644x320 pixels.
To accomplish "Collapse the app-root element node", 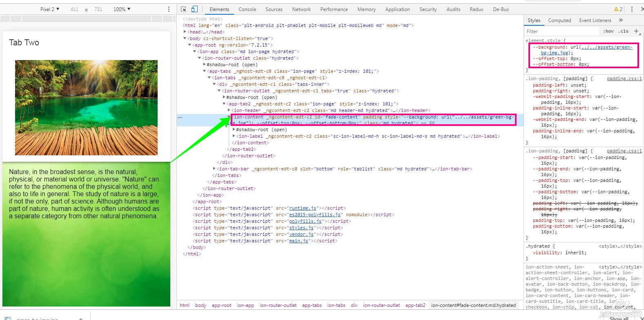I will click(190, 45).
